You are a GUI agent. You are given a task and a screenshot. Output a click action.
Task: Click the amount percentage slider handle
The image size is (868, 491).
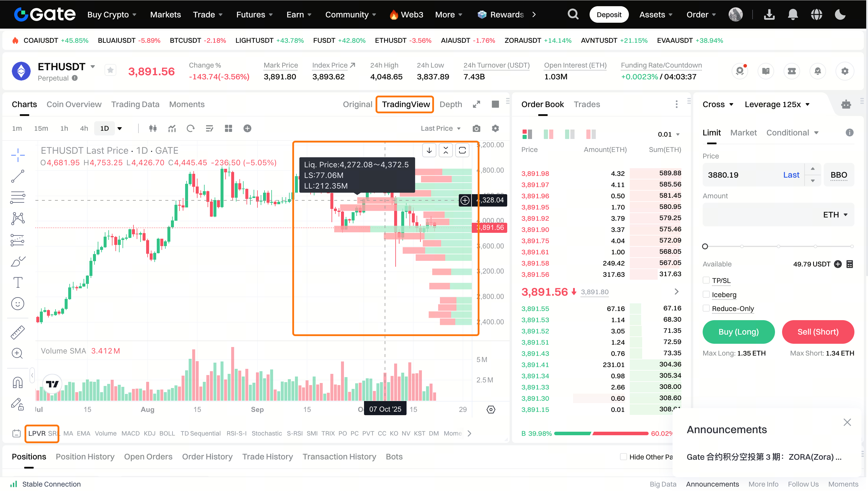705,246
